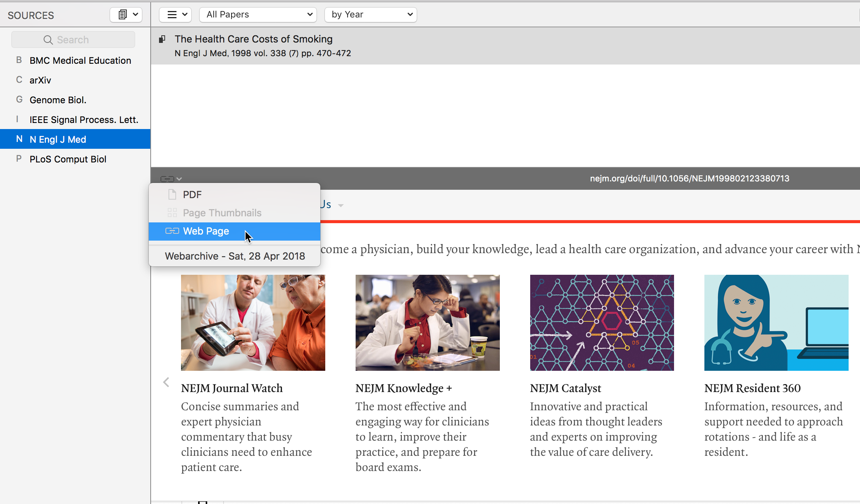Click the magnifier icon in Search
The height and width of the screenshot is (504, 860).
pyautogui.click(x=48, y=40)
